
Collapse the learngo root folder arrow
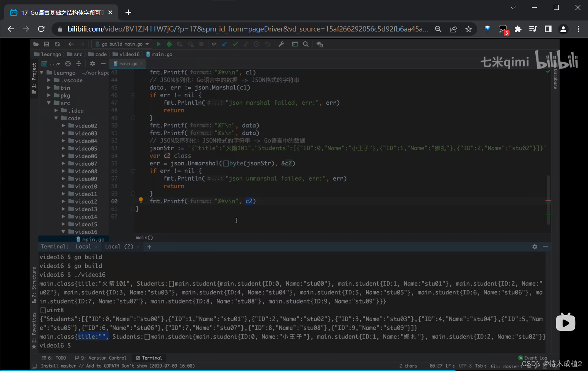(x=42, y=72)
